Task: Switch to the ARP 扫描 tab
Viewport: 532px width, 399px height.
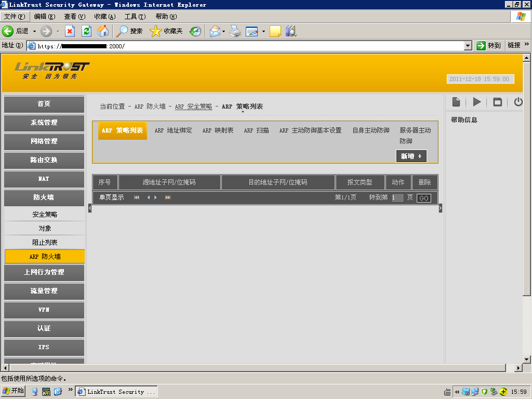Action: pos(256,130)
